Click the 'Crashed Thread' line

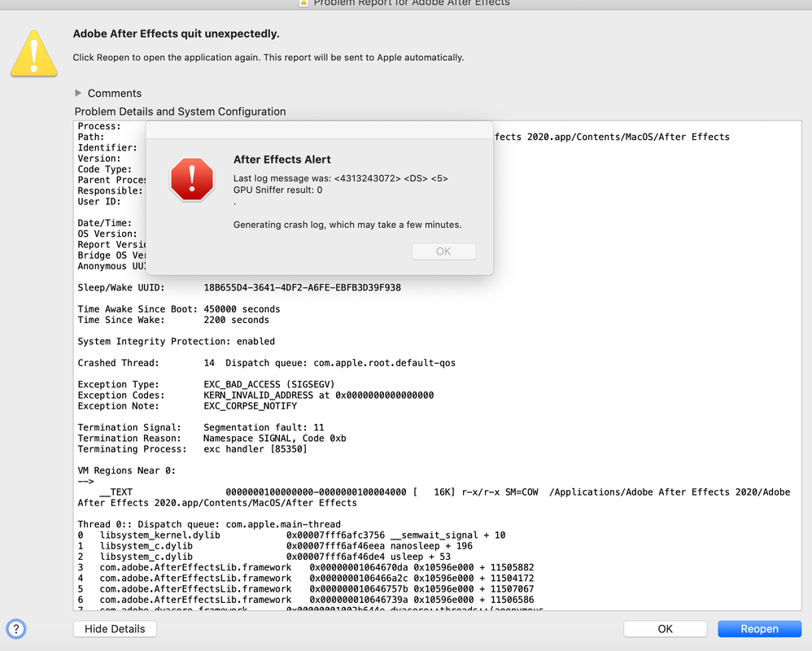[x=267, y=363]
